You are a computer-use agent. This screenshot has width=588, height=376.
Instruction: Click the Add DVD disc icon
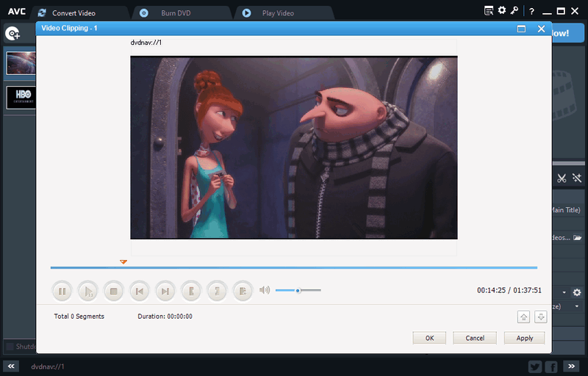pos(12,34)
